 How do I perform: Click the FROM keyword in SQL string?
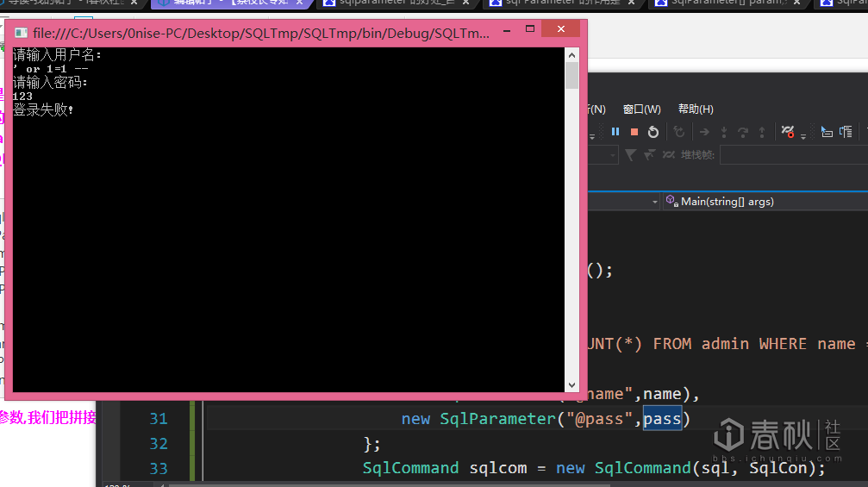[x=672, y=344]
